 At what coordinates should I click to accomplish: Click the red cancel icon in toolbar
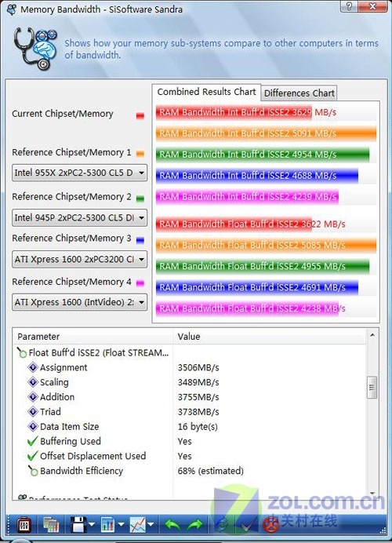(x=271, y=525)
